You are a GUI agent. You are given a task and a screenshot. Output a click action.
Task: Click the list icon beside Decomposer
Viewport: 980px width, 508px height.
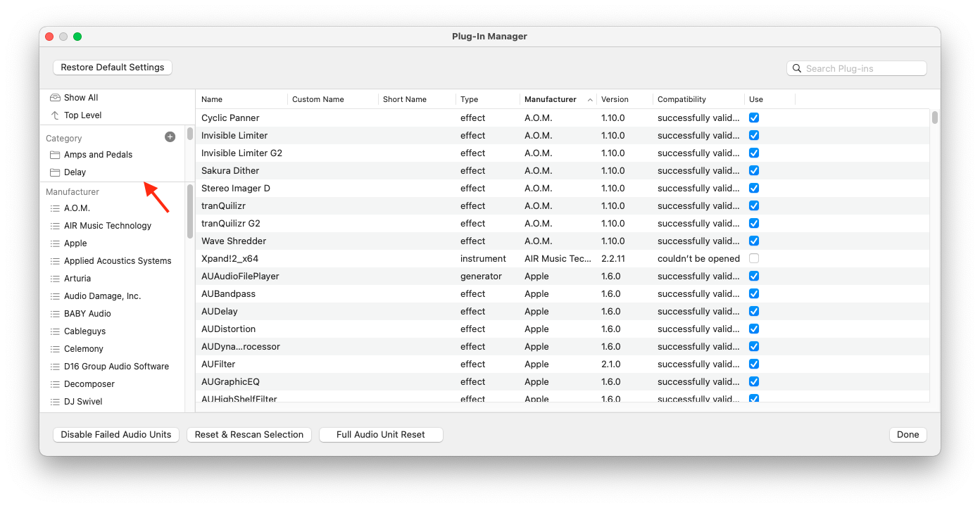click(x=55, y=384)
